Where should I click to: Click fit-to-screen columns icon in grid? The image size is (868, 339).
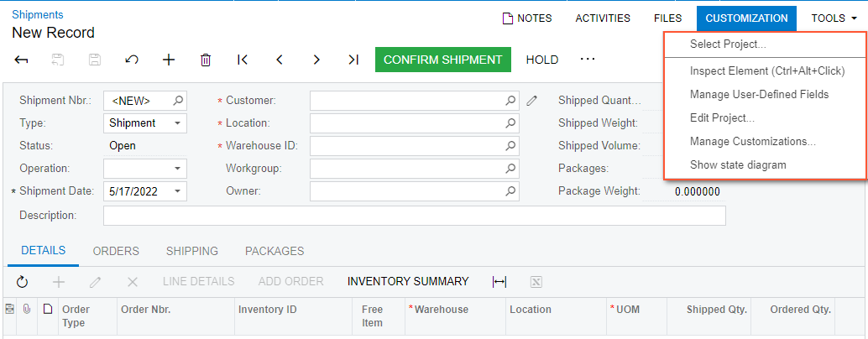(x=499, y=282)
